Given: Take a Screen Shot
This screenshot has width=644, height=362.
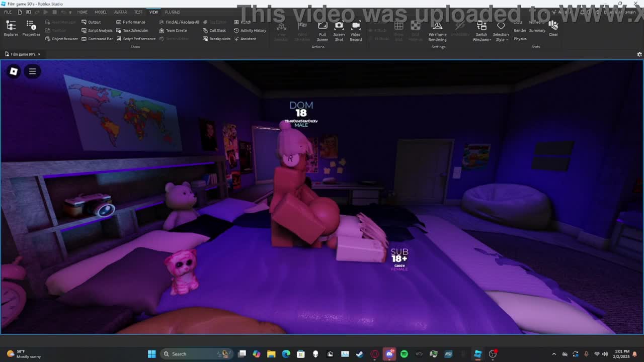Looking at the screenshot, I should [339, 31].
